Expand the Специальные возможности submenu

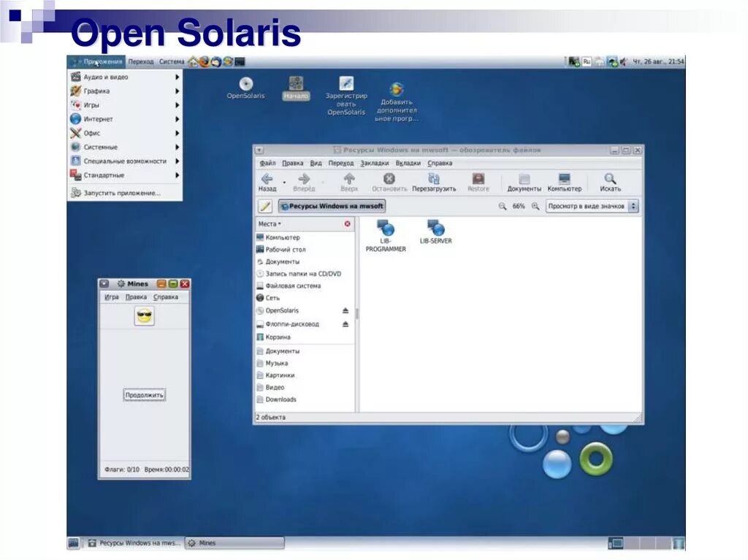[124, 161]
